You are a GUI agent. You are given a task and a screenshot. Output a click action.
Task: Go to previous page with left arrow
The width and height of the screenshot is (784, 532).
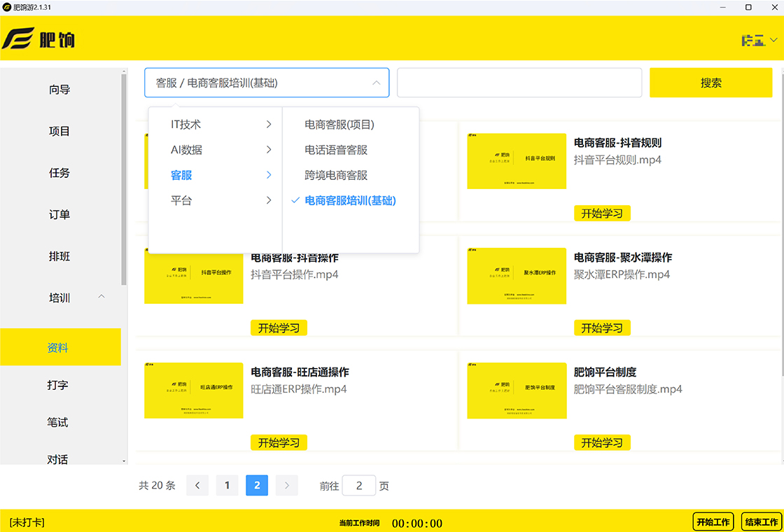[x=197, y=485]
